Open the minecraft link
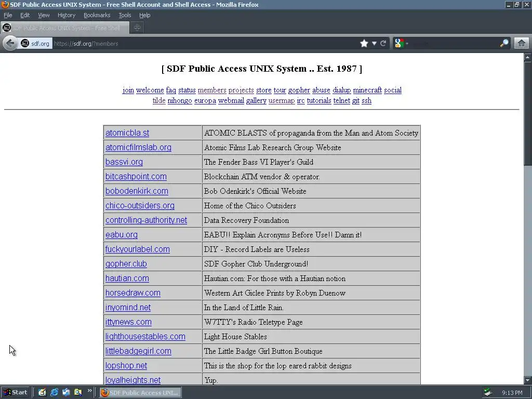 click(x=367, y=90)
